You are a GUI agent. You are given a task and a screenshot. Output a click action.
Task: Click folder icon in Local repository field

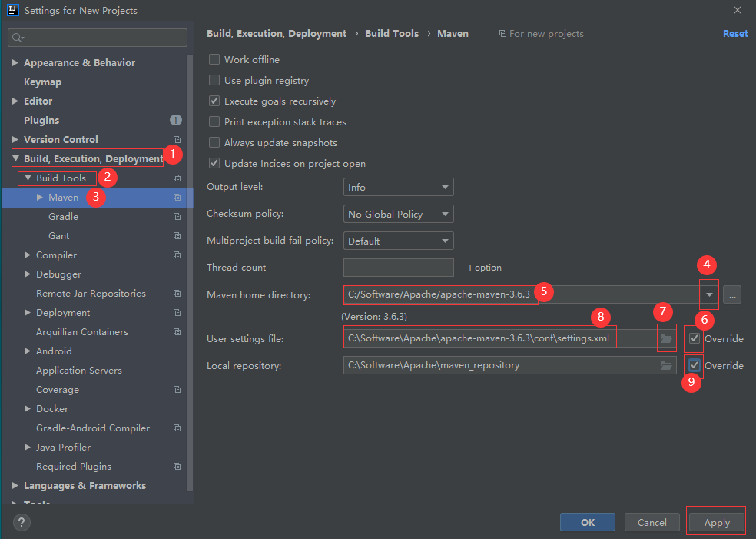(x=666, y=366)
